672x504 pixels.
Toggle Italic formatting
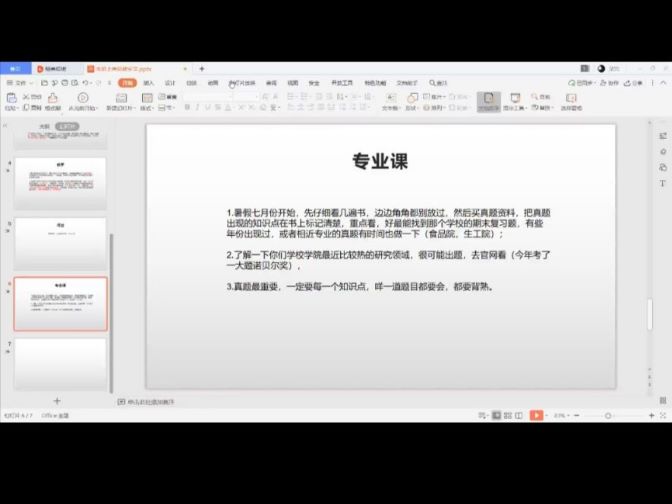pos(199,107)
